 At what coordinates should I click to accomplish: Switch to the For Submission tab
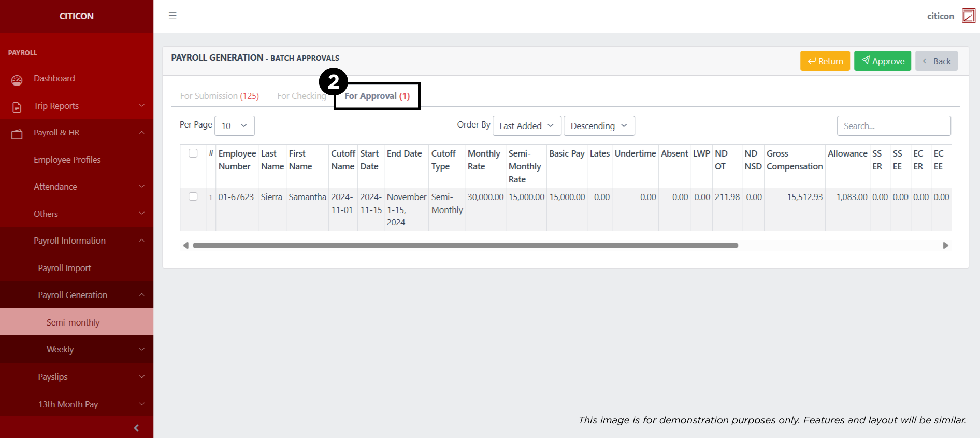pyautogui.click(x=219, y=96)
